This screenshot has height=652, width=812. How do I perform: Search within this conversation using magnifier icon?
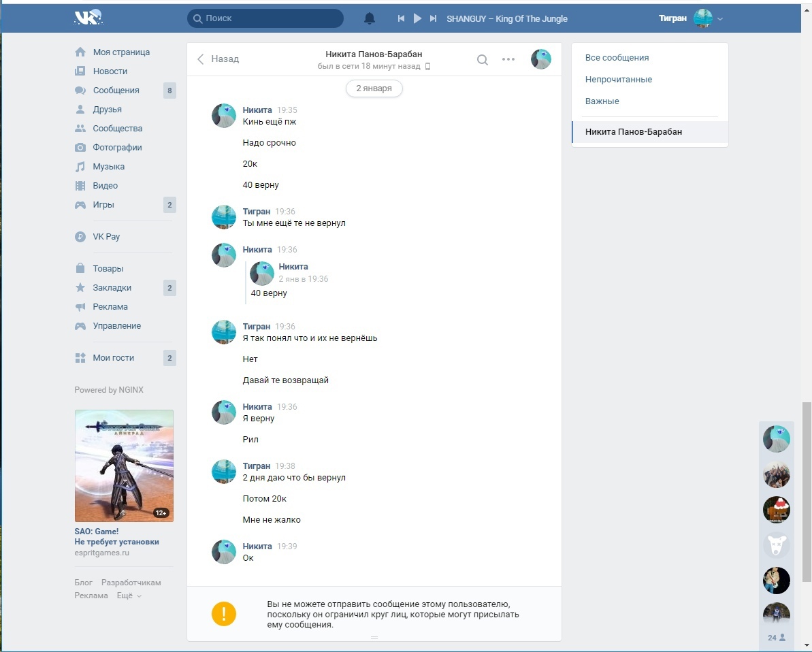click(483, 60)
